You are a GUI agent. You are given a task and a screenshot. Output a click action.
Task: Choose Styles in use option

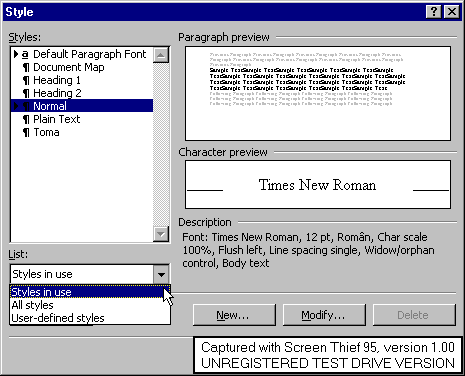tap(90, 292)
